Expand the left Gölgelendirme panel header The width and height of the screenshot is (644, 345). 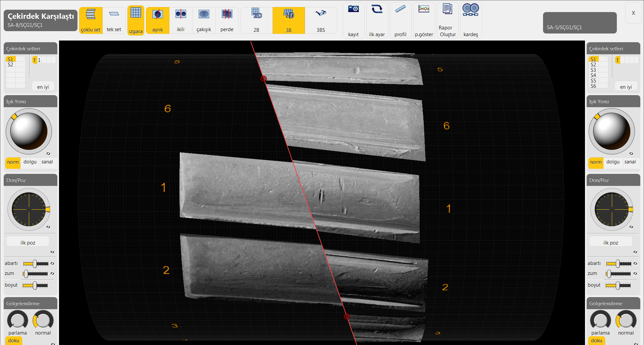(x=30, y=303)
